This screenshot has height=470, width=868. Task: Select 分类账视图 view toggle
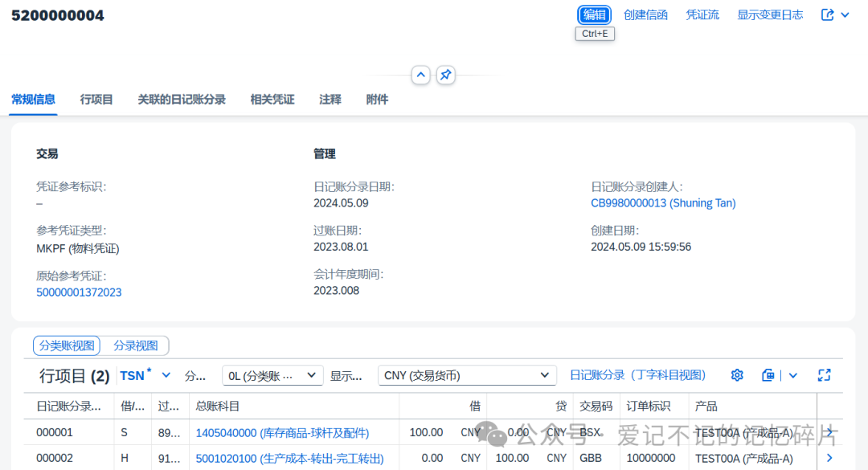(67, 345)
